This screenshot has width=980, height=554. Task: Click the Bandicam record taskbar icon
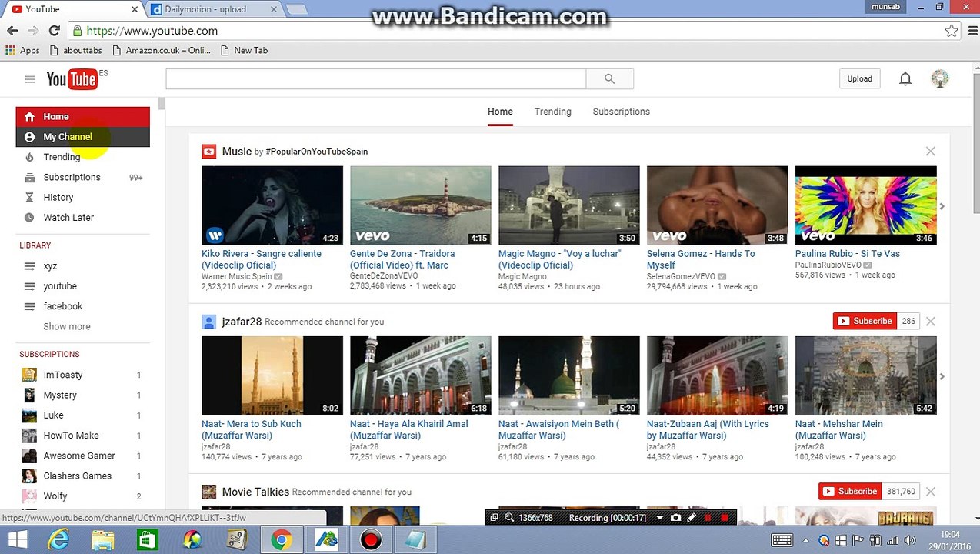371,540
